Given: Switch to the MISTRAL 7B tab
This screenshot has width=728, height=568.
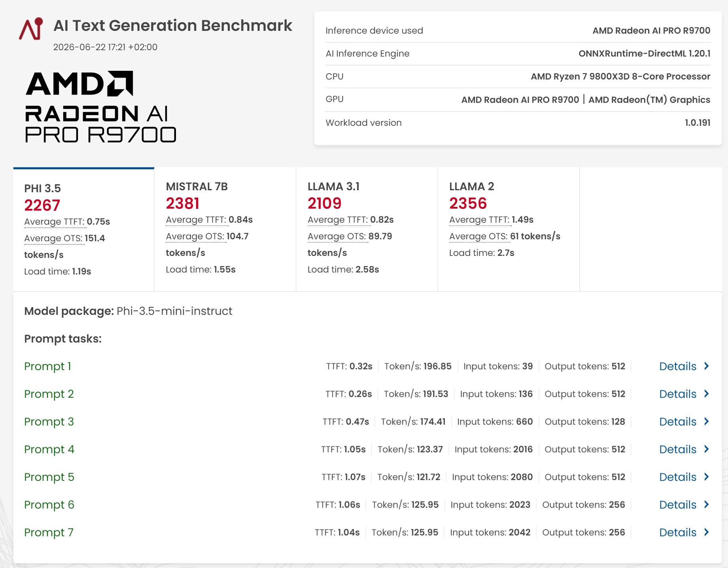Looking at the screenshot, I should coord(225,229).
